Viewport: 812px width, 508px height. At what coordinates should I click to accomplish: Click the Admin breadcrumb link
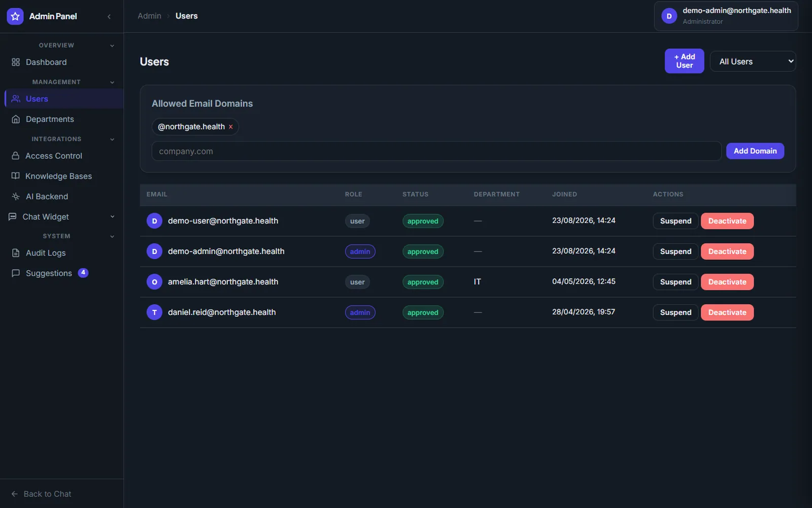(x=149, y=16)
